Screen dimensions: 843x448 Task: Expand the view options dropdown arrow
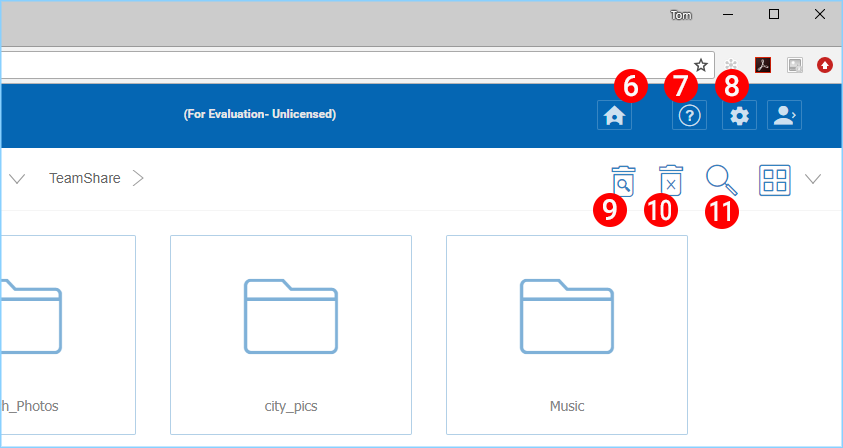(x=813, y=179)
